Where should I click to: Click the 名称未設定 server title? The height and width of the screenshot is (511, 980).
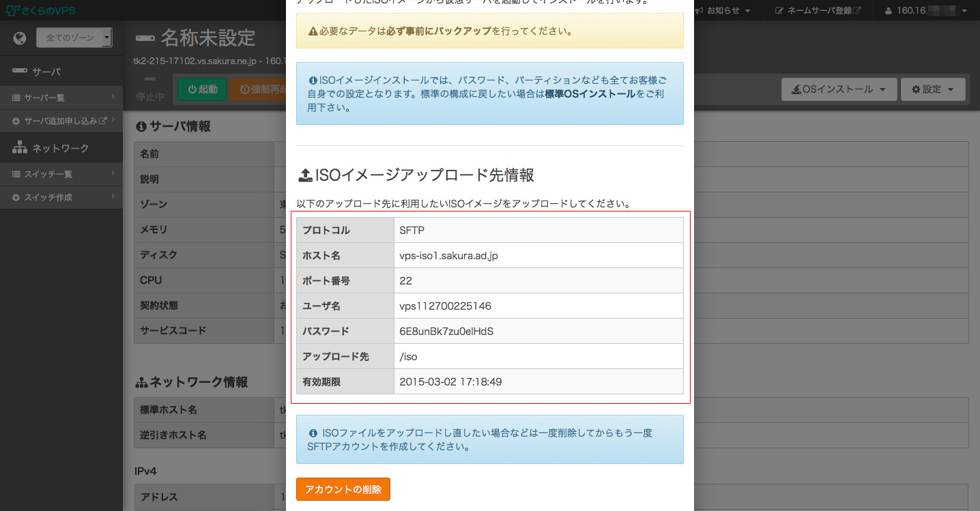[x=207, y=38]
